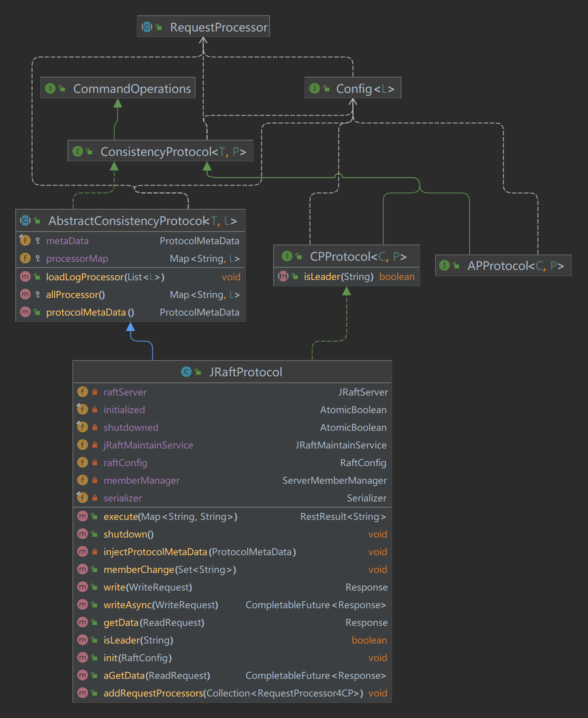This screenshot has width=588, height=718.
Task: Select init(RaftConfig) method row
Action: click(x=232, y=658)
